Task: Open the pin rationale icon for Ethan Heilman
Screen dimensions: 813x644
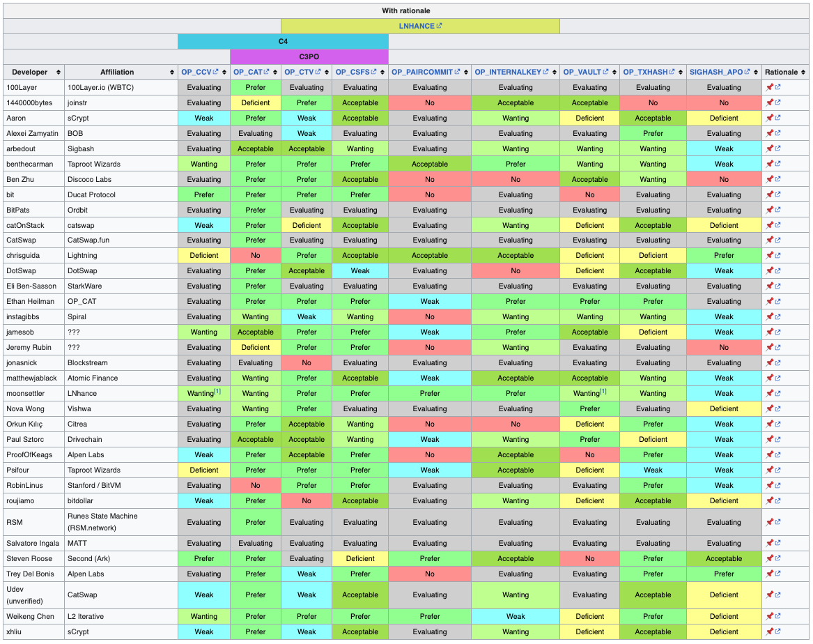Action: (769, 301)
